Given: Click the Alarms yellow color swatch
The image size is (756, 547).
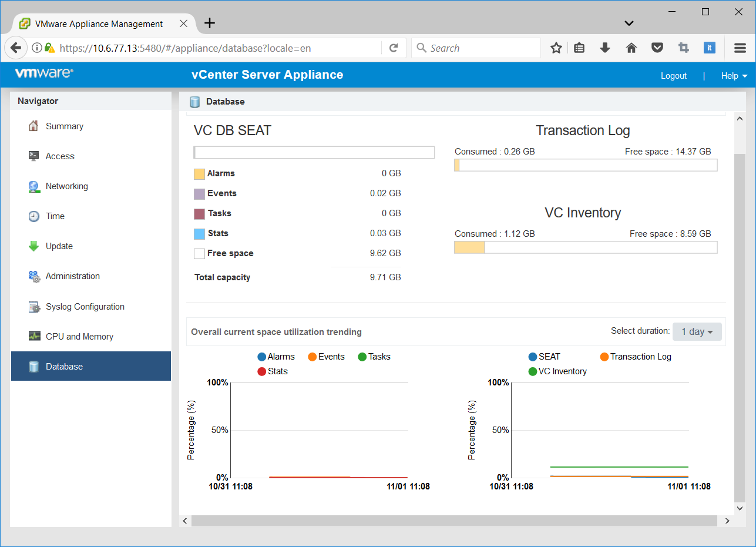Looking at the screenshot, I should point(199,174).
